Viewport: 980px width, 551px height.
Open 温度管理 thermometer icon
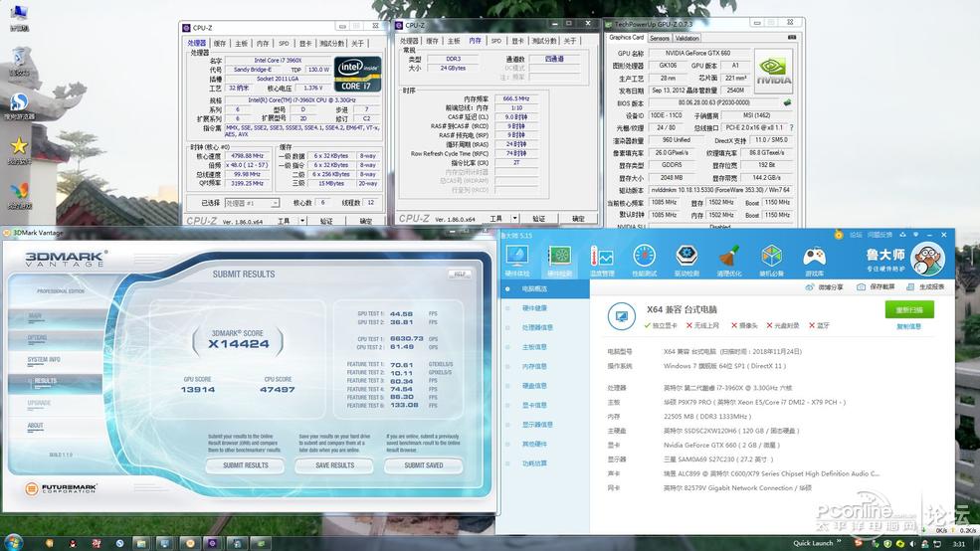(x=602, y=262)
